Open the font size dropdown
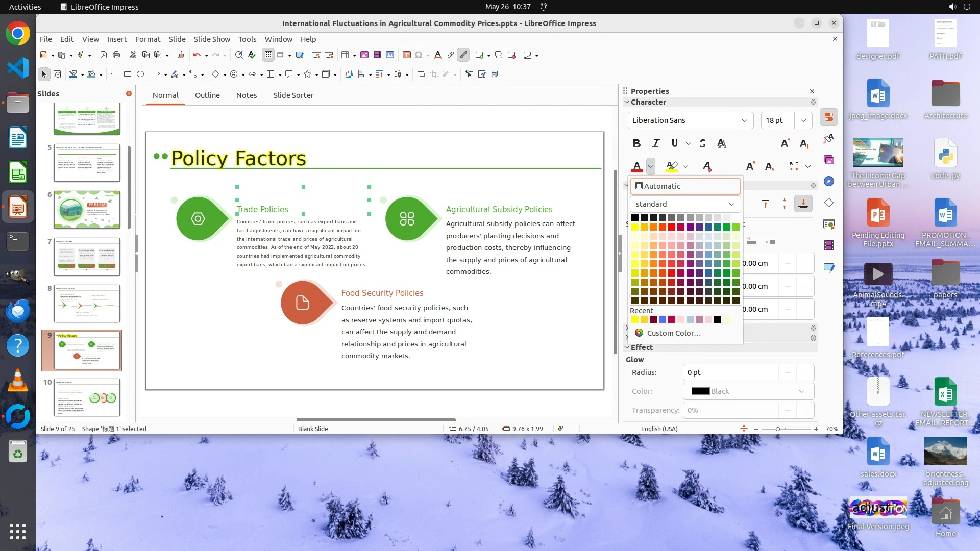The width and height of the screenshot is (980, 551). coord(803,120)
